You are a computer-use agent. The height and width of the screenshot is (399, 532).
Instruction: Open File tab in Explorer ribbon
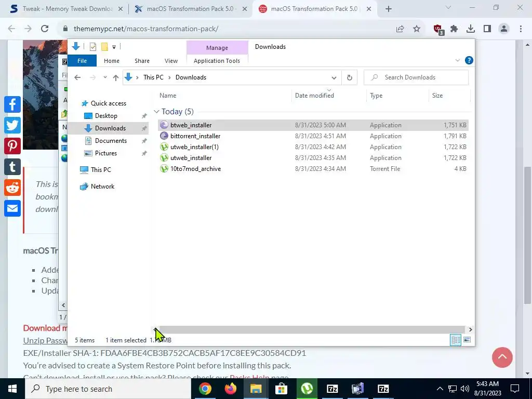(x=82, y=61)
